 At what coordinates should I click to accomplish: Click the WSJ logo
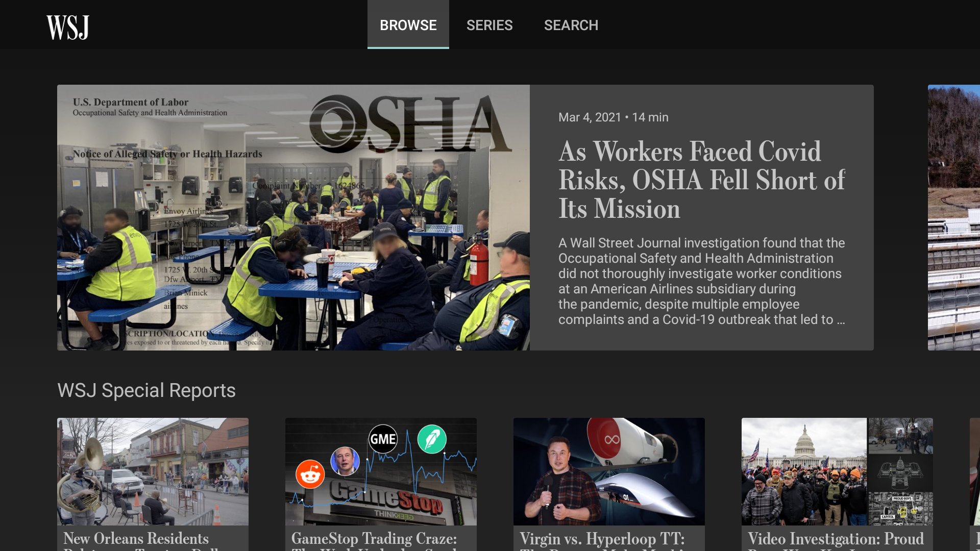point(68,28)
